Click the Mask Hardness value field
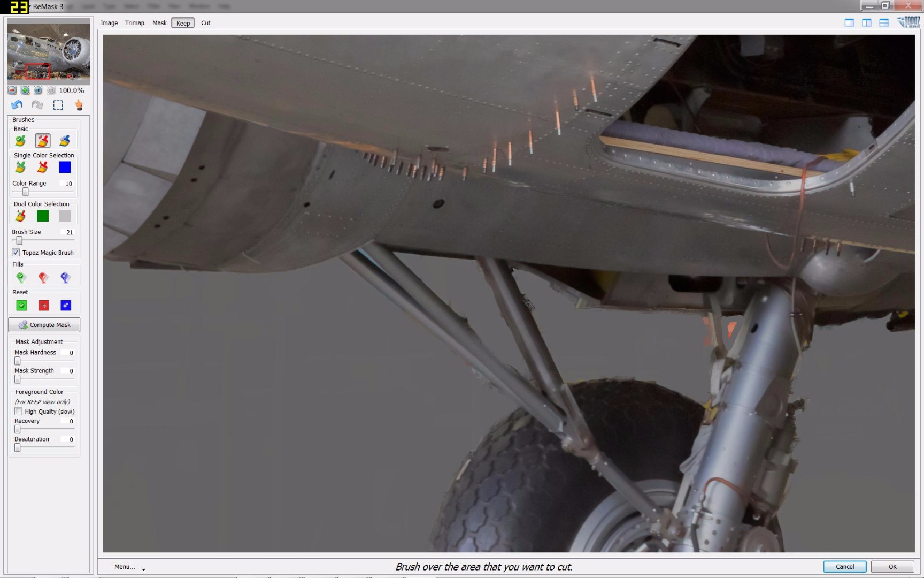 (x=68, y=353)
